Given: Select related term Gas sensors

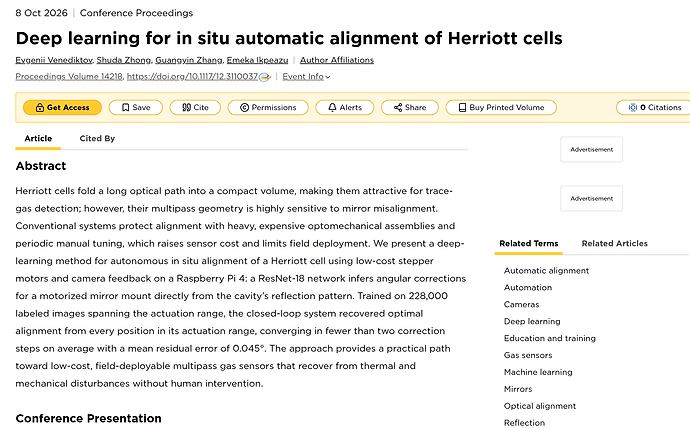Looking at the screenshot, I should point(528,355).
